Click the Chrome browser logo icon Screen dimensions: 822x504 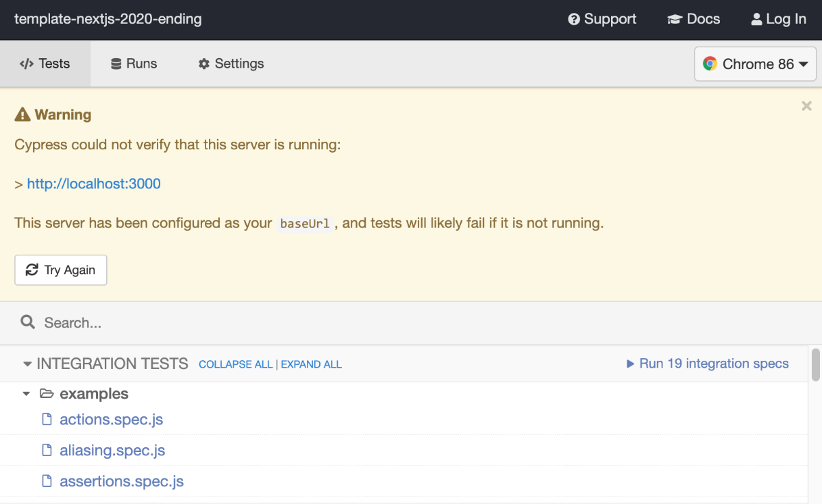click(x=710, y=64)
